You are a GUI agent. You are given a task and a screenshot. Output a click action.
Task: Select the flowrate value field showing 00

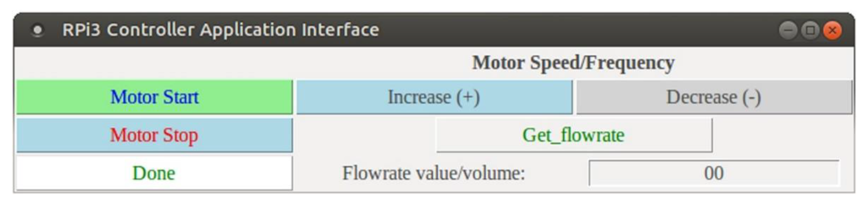point(714,173)
